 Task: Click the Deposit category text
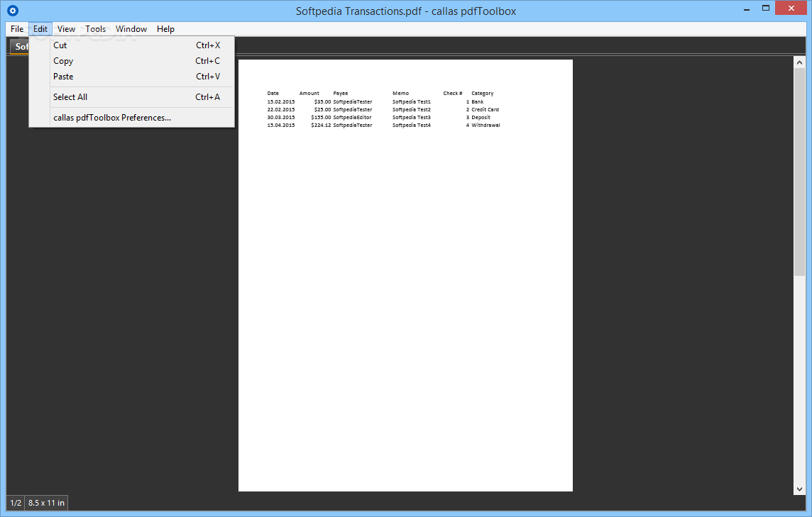[x=481, y=118]
